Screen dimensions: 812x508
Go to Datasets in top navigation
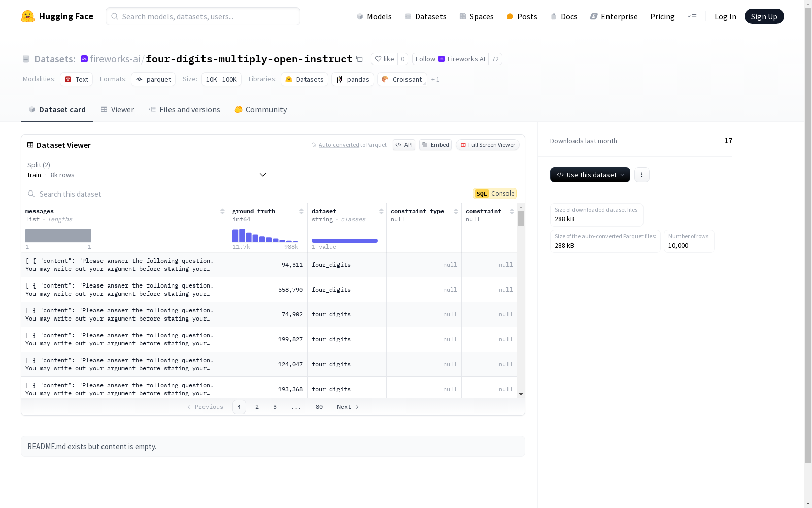pos(425,16)
